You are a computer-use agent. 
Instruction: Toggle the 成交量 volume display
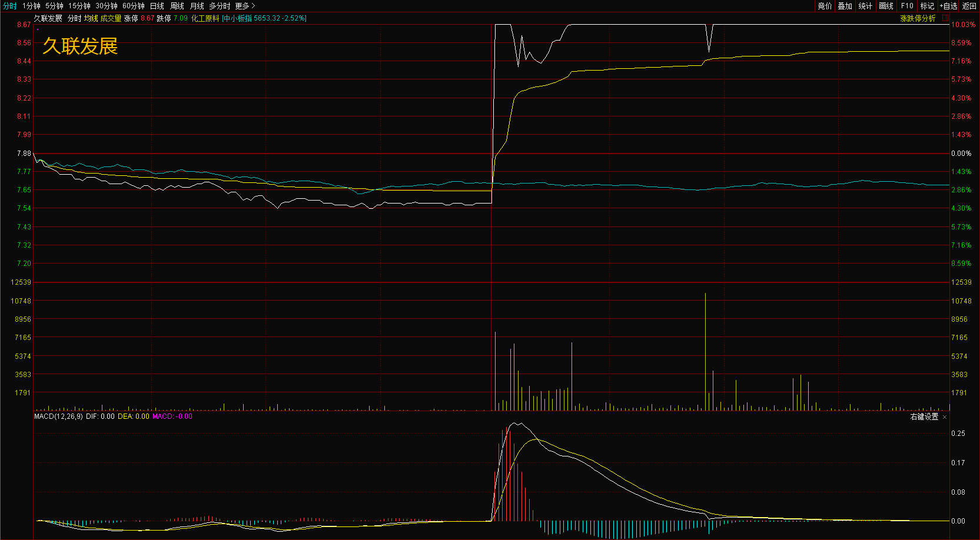[111, 18]
